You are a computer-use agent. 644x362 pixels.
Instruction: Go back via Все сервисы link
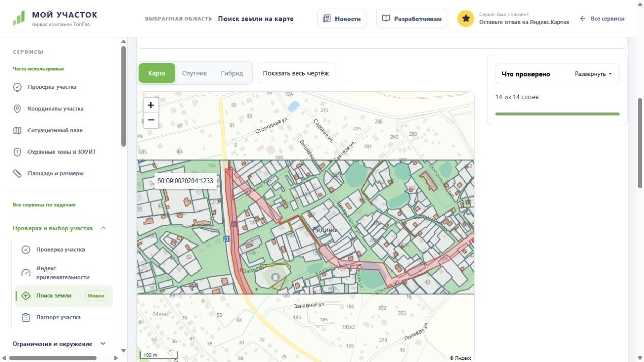[602, 19]
